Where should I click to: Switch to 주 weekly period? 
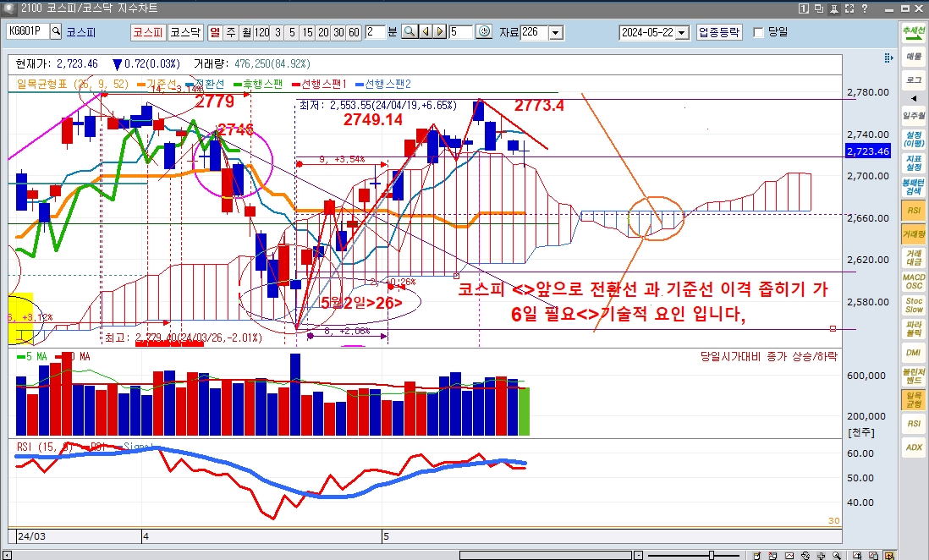[230, 32]
